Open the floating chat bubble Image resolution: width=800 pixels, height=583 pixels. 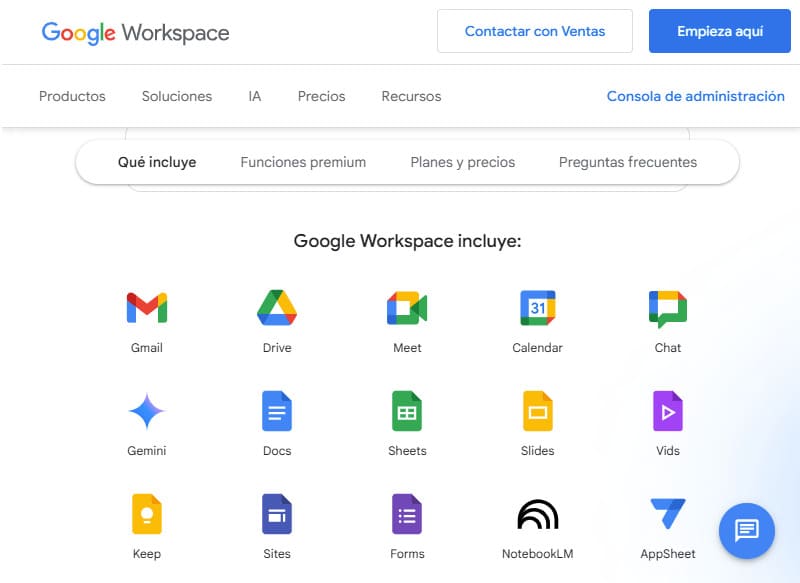tap(746, 531)
